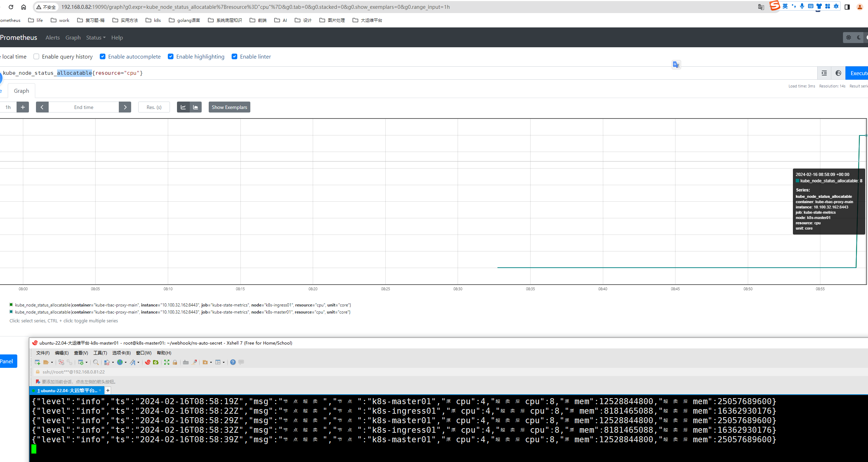Expand the Xshell open folder dropdown arrow
This screenshot has height=462, width=868.
click(x=52, y=362)
